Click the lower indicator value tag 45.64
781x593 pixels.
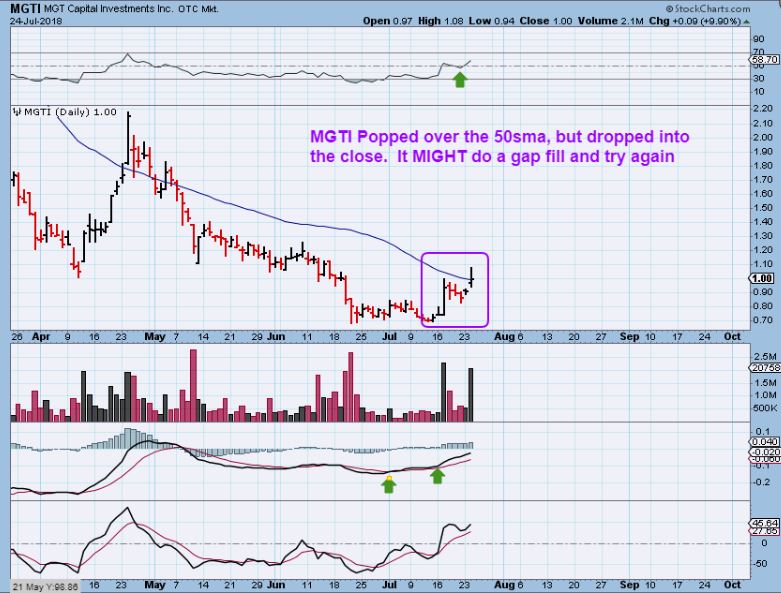click(765, 523)
